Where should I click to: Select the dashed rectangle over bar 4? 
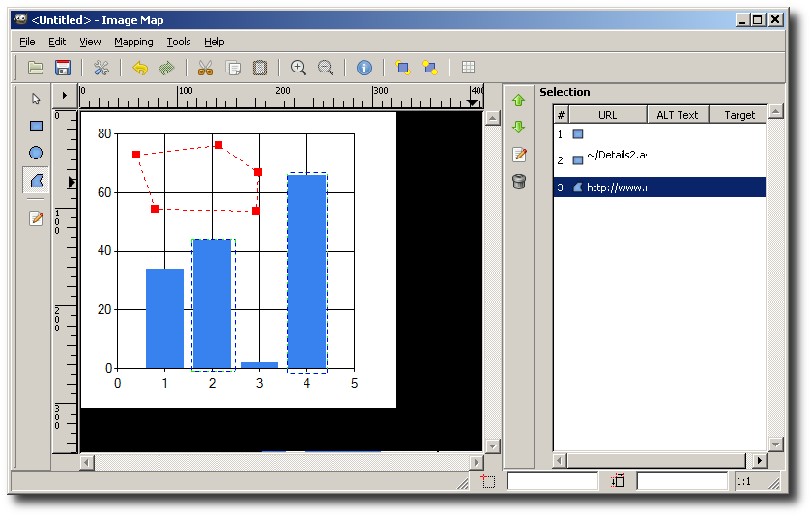tap(307, 273)
